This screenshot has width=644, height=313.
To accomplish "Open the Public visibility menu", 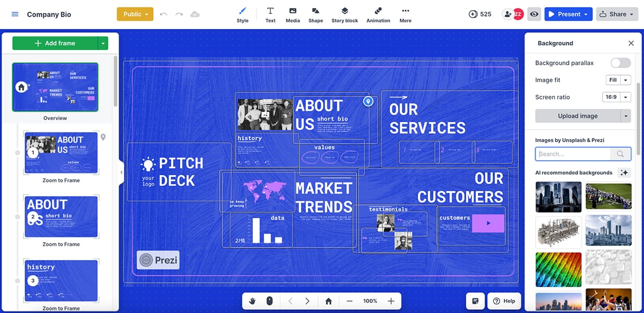I will click(135, 14).
